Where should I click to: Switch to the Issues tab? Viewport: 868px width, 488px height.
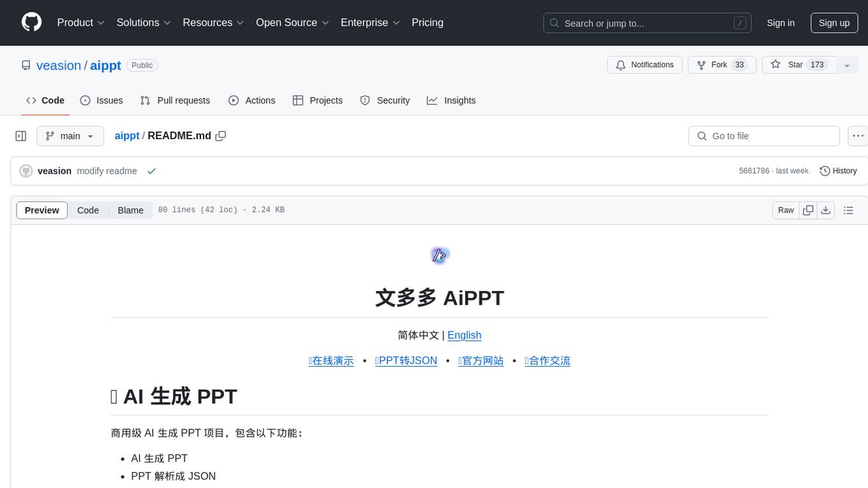click(101, 100)
